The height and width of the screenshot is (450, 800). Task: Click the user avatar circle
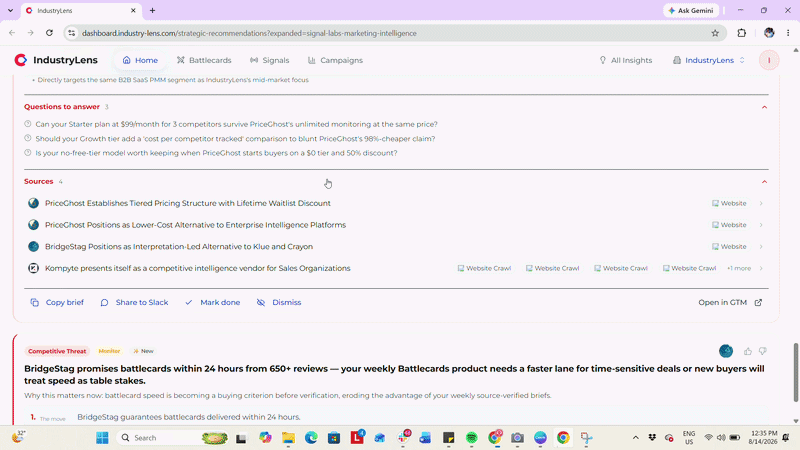769,60
